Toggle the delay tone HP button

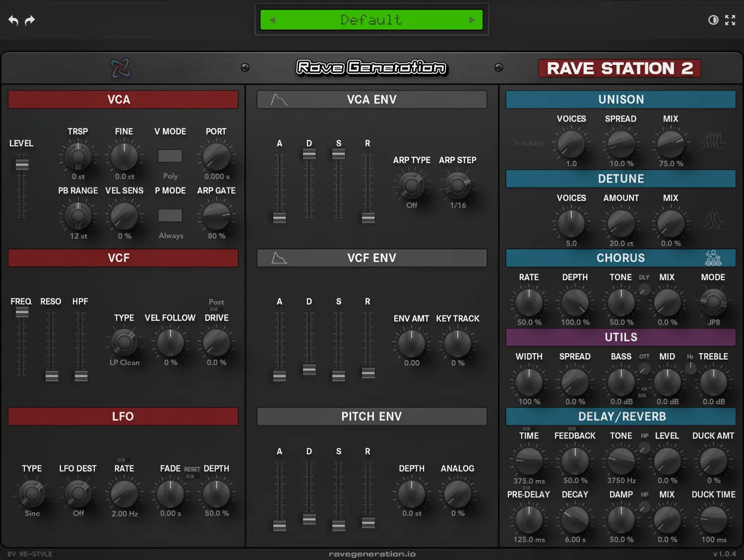click(644, 448)
